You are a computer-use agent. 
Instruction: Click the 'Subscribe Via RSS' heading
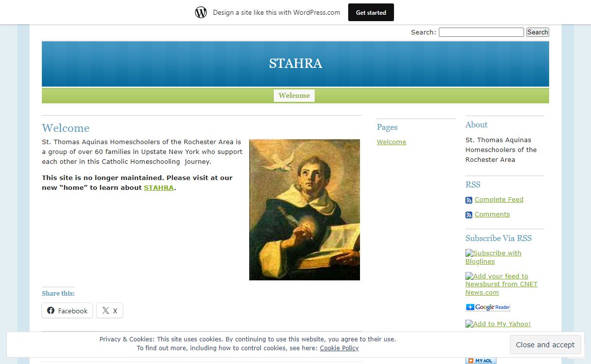(x=498, y=238)
